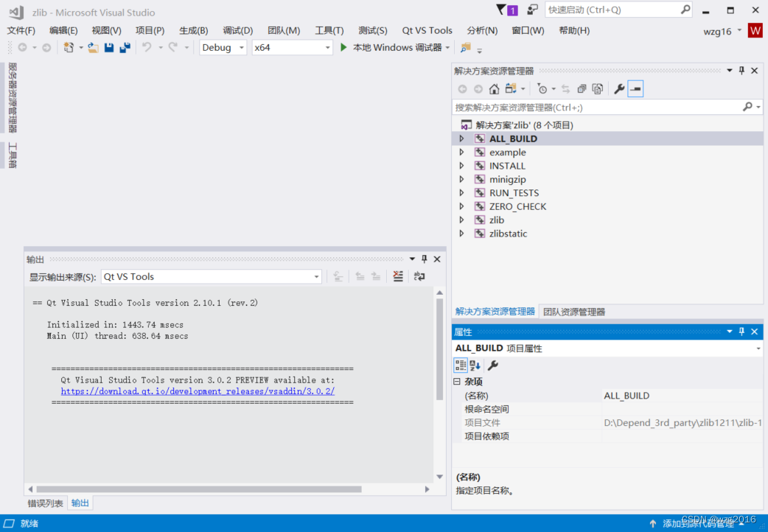This screenshot has height=532, width=768.
Task: Open the 文件(F) menu
Action: click(x=21, y=31)
